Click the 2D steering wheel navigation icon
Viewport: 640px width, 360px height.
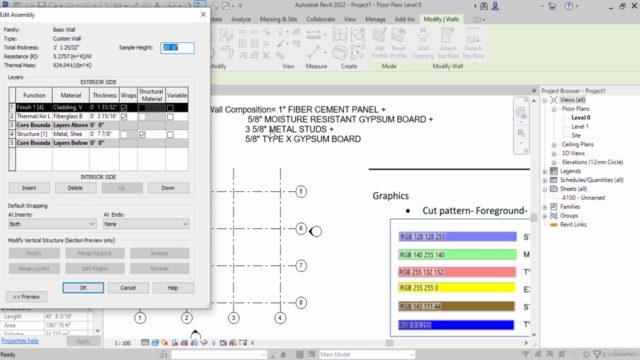coord(521,112)
